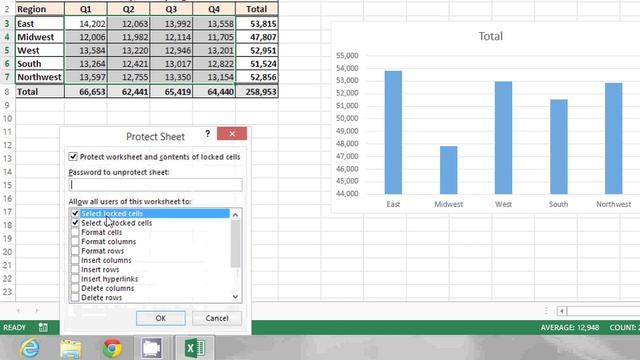Click AVERAGE: 12,948 in the status bar

point(570,327)
